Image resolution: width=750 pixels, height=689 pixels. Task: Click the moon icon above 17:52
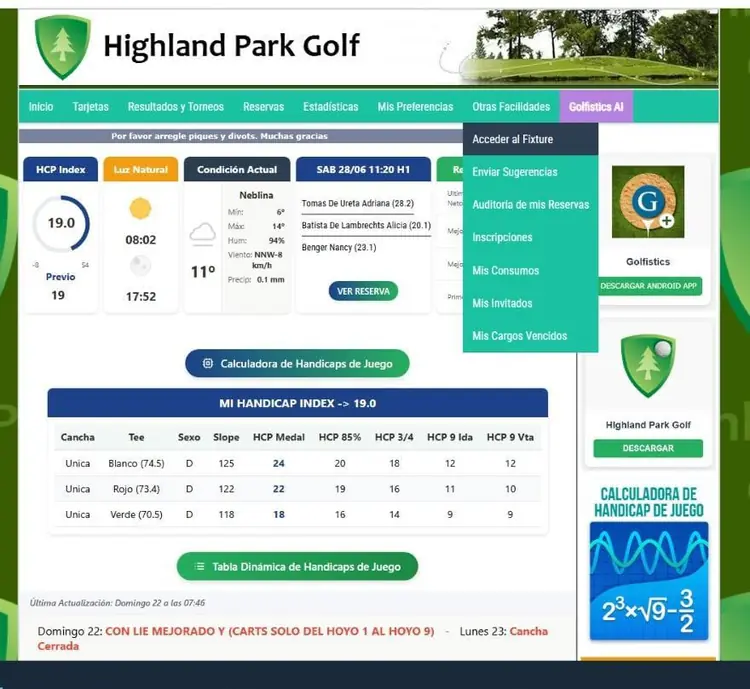pyautogui.click(x=140, y=266)
